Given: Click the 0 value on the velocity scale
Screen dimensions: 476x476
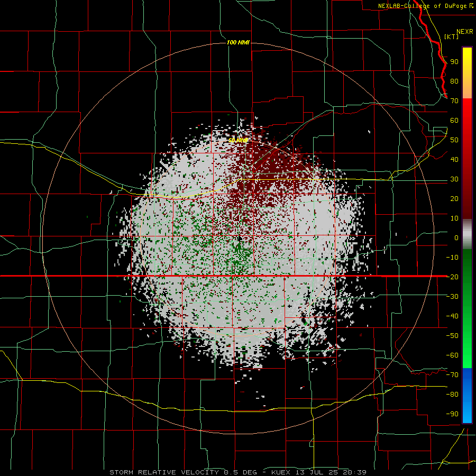Looking at the screenshot, I should [456, 238].
